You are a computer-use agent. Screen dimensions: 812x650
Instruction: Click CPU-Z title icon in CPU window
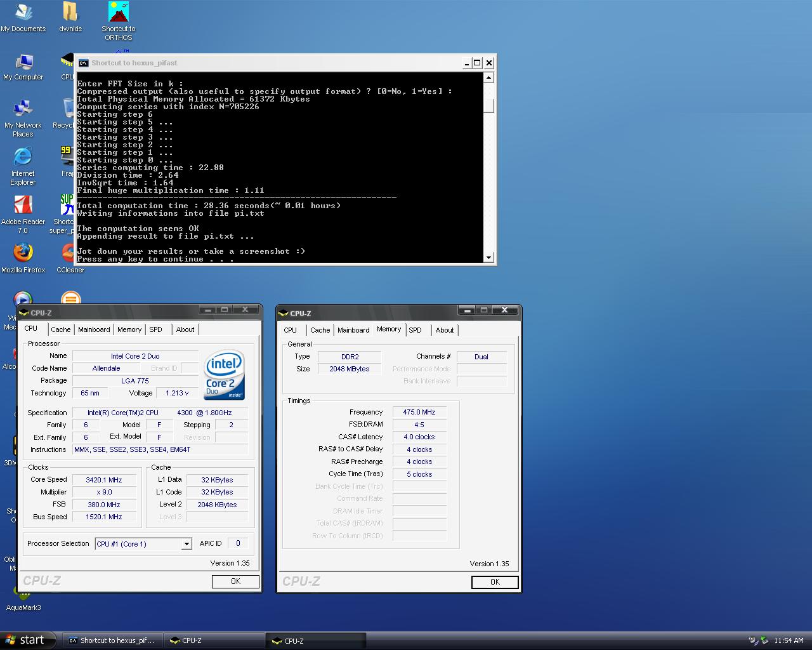25,312
